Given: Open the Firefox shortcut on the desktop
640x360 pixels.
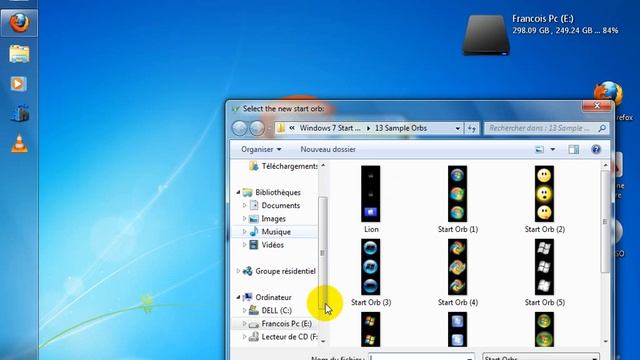Looking at the screenshot, I should point(609,93).
